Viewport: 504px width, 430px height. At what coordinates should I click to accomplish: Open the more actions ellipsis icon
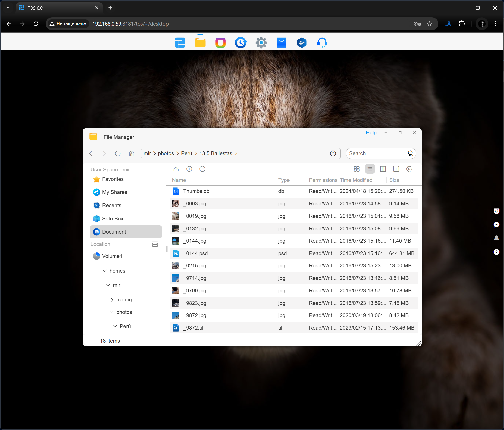pyautogui.click(x=202, y=169)
